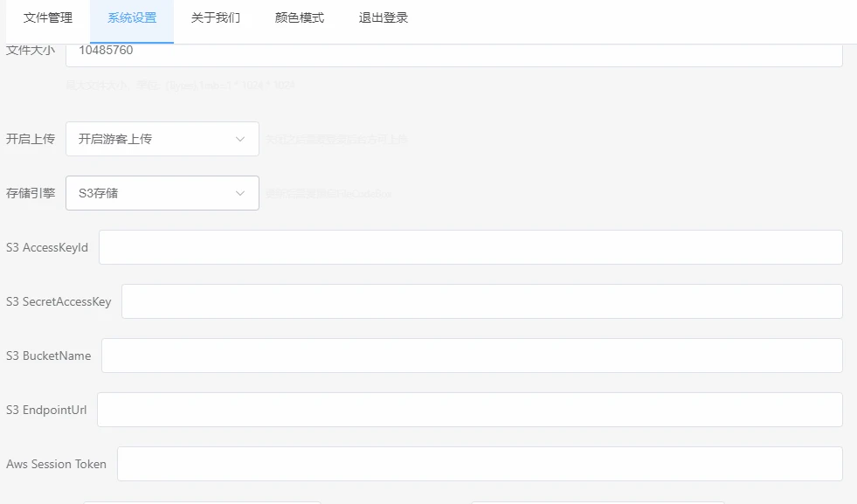
Task: Click into the S3 EndpointUrl field
Action: (469, 410)
